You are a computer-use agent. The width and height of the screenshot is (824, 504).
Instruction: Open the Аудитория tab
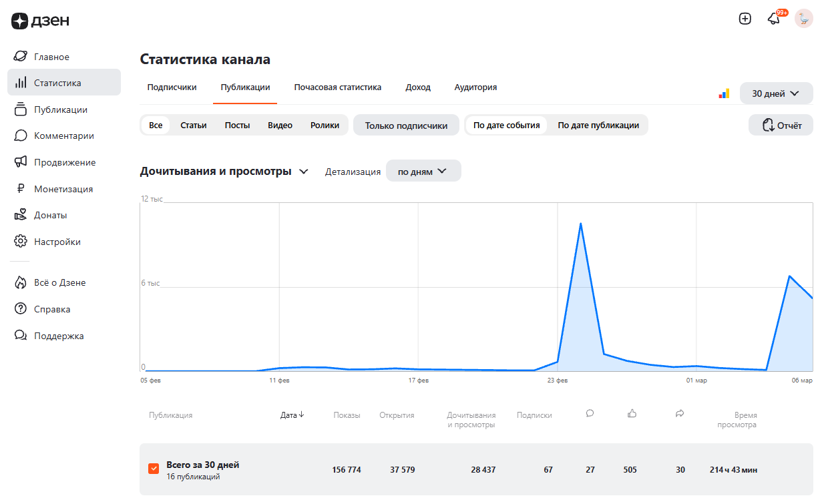(x=475, y=87)
